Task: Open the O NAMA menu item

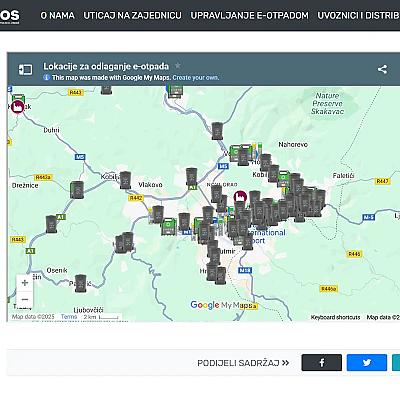Action: [x=57, y=15]
